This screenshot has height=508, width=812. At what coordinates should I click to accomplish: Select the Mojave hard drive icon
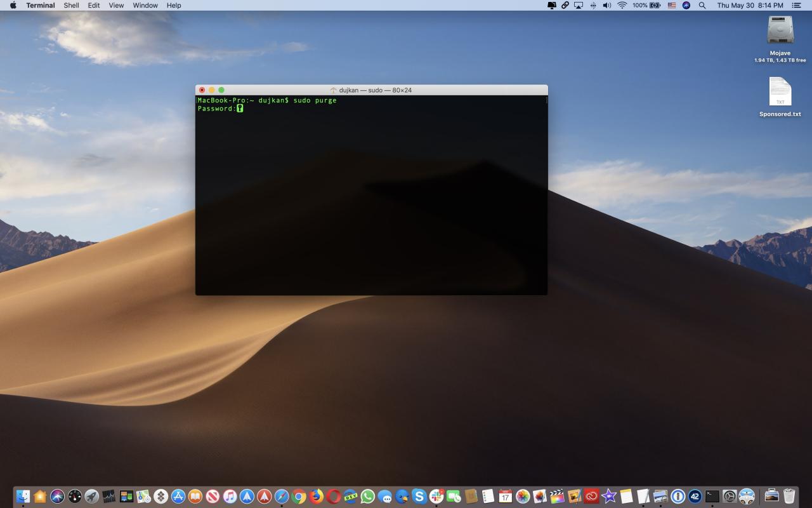pos(780,39)
